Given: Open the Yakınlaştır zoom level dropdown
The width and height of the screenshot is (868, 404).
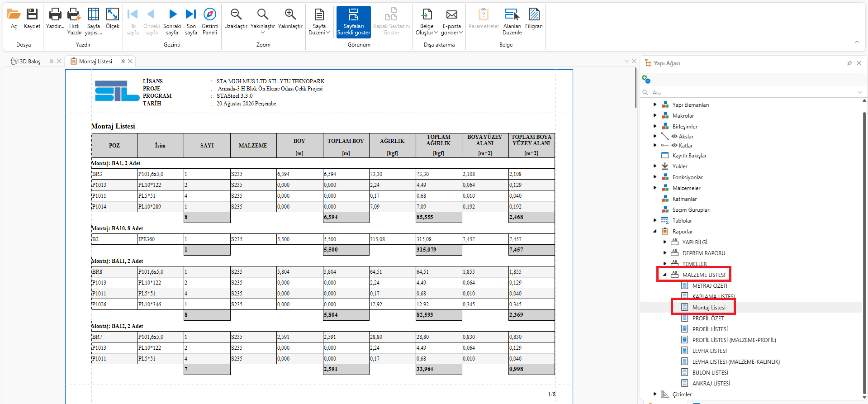Looking at the screenshot, I should [263, 33].
